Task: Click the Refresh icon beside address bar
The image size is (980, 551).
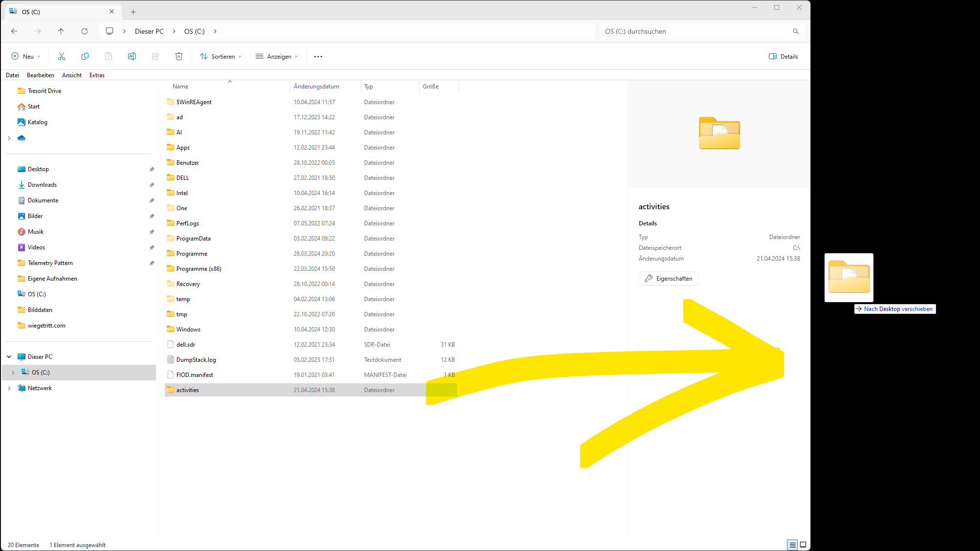Action: (85, 31)
